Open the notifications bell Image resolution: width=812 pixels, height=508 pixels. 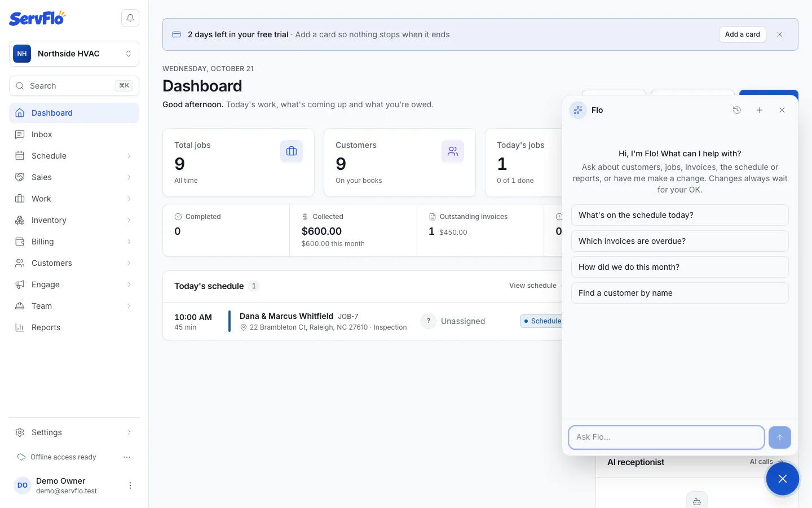130,18
